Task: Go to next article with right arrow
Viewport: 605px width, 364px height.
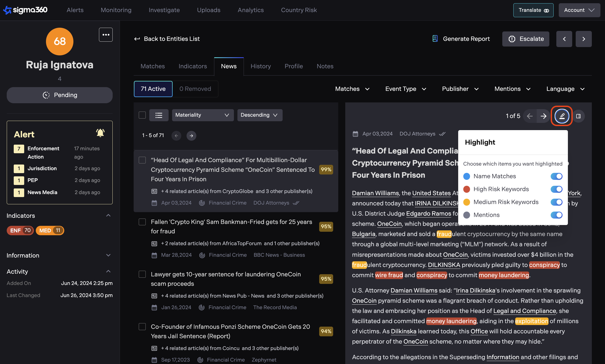Action: 543,116
